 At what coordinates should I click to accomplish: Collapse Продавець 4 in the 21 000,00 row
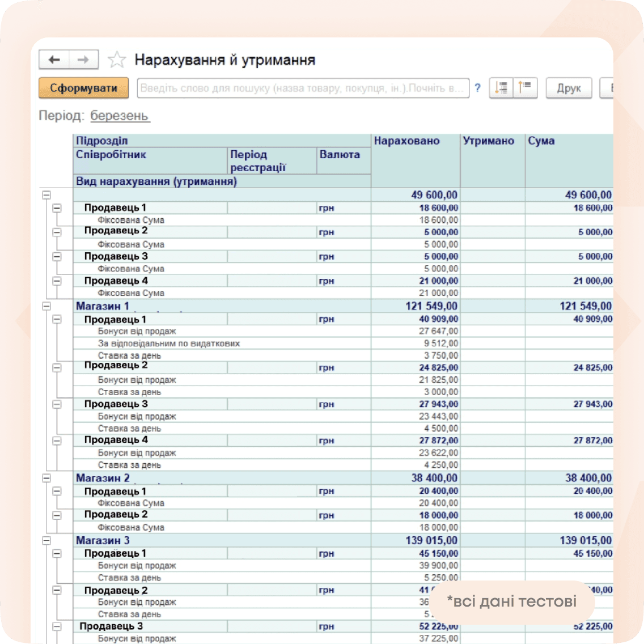[57, 281]
